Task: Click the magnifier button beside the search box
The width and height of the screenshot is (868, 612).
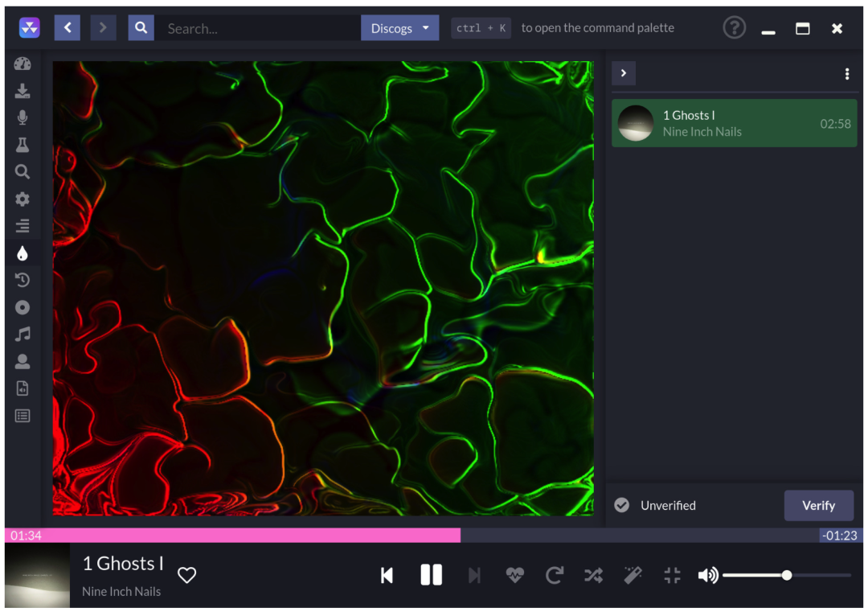Action: pos(141,27)
